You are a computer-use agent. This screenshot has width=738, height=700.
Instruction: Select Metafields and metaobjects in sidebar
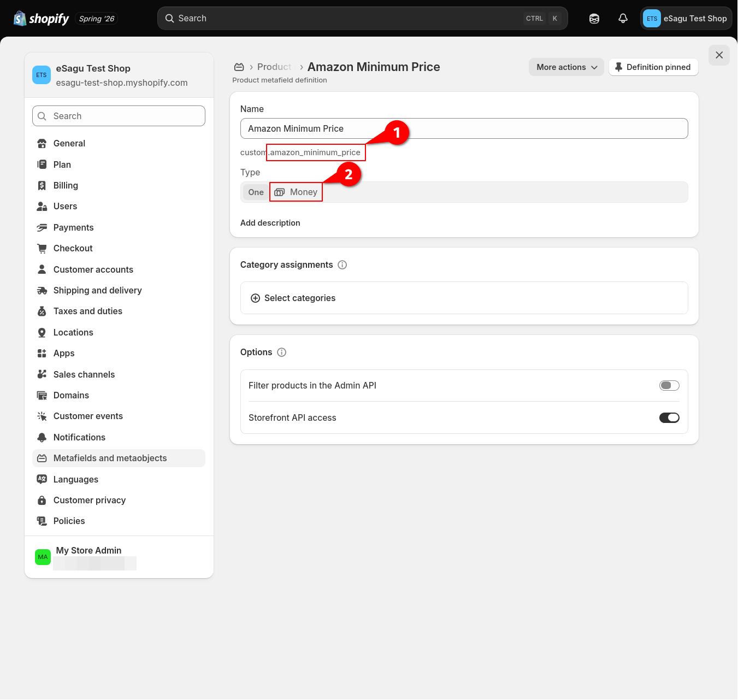point(119,458)
